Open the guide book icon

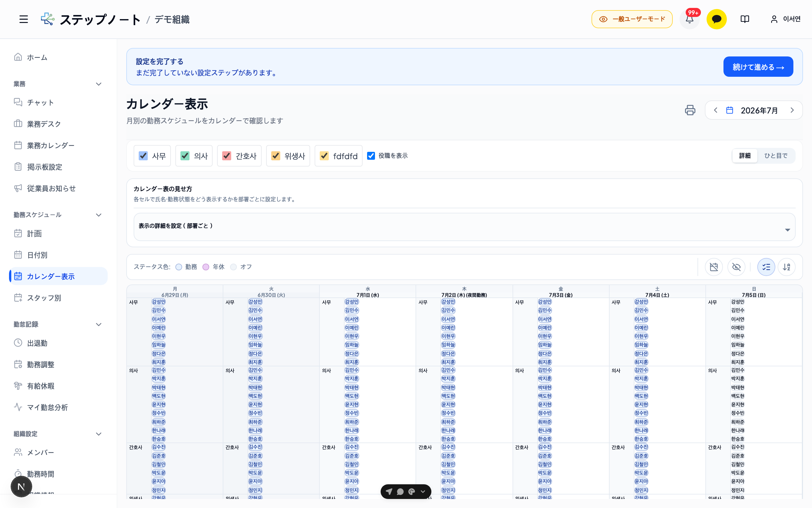[745, 19]
